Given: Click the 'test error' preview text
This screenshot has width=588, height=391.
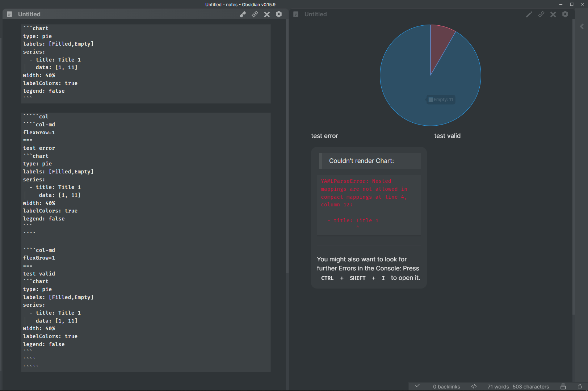Looking at the screenshot, I should [x=324, y=136].
